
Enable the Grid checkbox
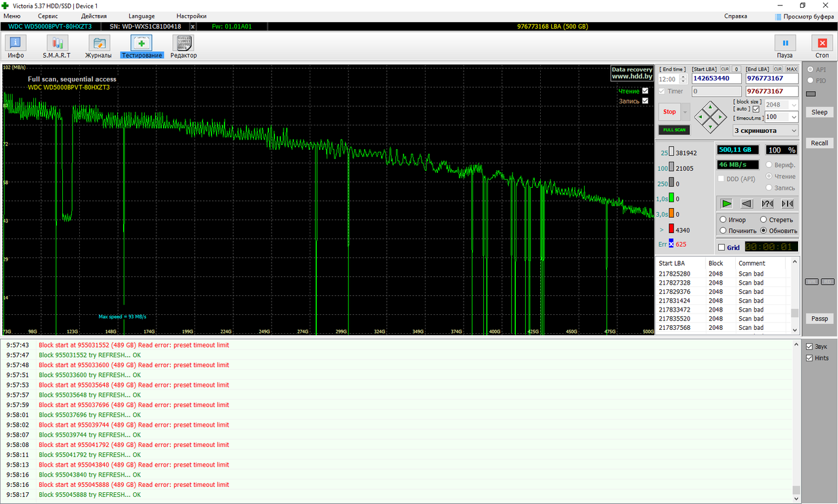[x=721, y=247]
